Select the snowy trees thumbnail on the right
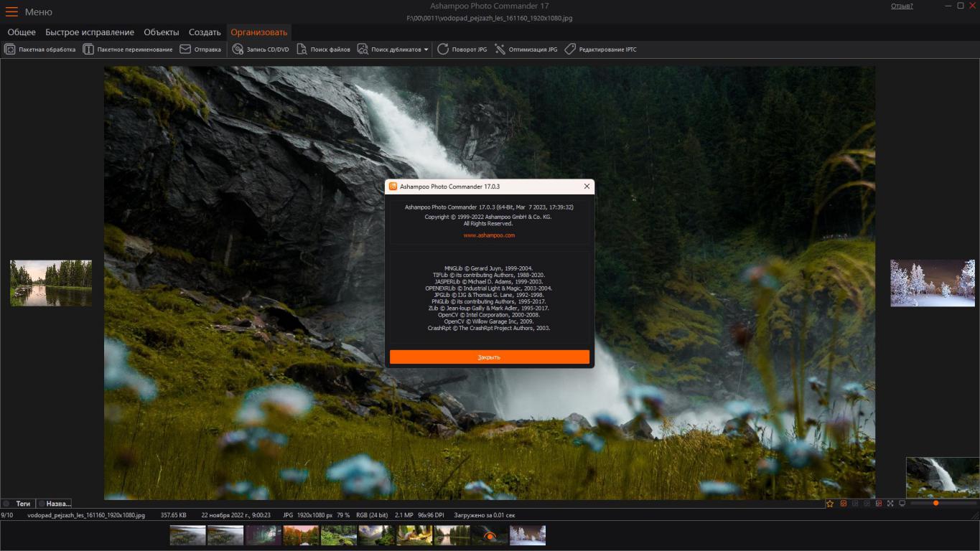The width and height of the screenshot is (980, 551). tap(933, 283)
